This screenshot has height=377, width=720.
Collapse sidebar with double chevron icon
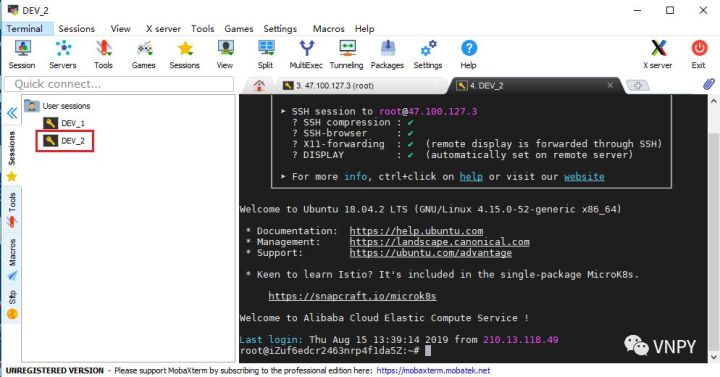12,113
